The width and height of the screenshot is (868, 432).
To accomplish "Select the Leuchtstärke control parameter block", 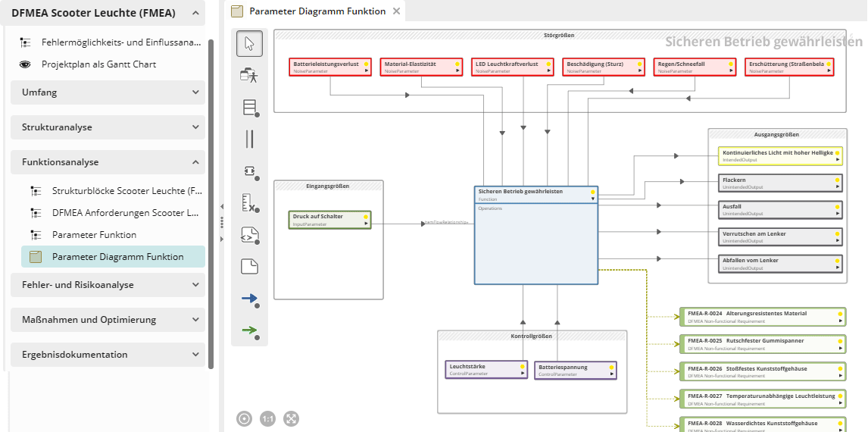I will point(486,370).
